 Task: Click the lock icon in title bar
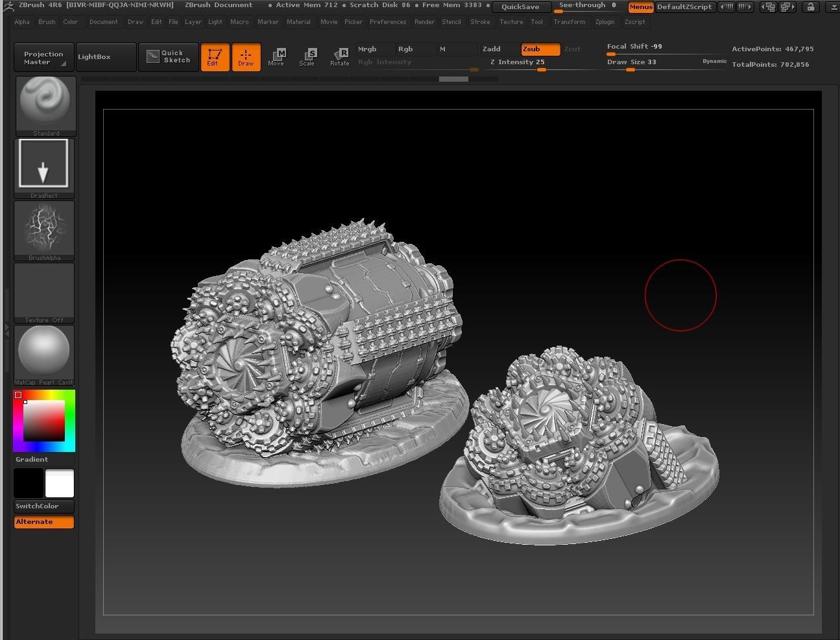pyautogui.click(x=810, y=6)
